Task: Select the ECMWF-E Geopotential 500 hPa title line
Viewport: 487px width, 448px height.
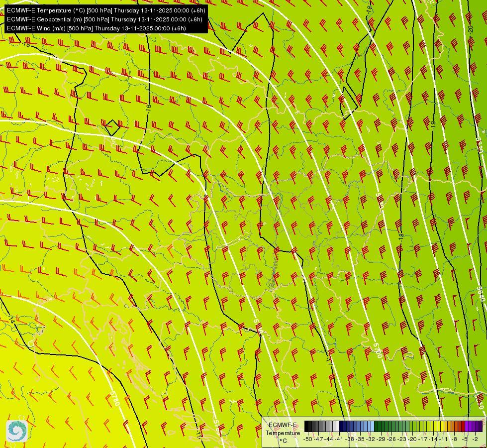Action: pos(104,19)
